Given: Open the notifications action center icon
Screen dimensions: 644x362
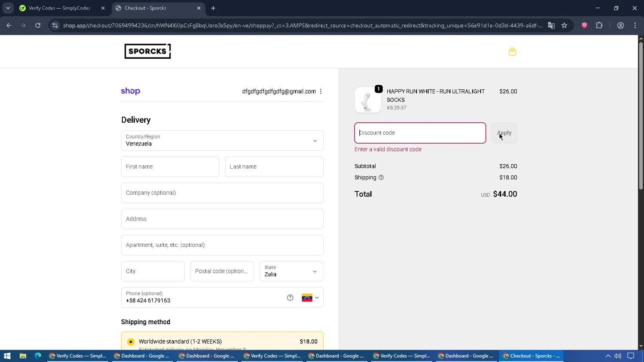Looking at the screenshot, I should click(631, 356).
